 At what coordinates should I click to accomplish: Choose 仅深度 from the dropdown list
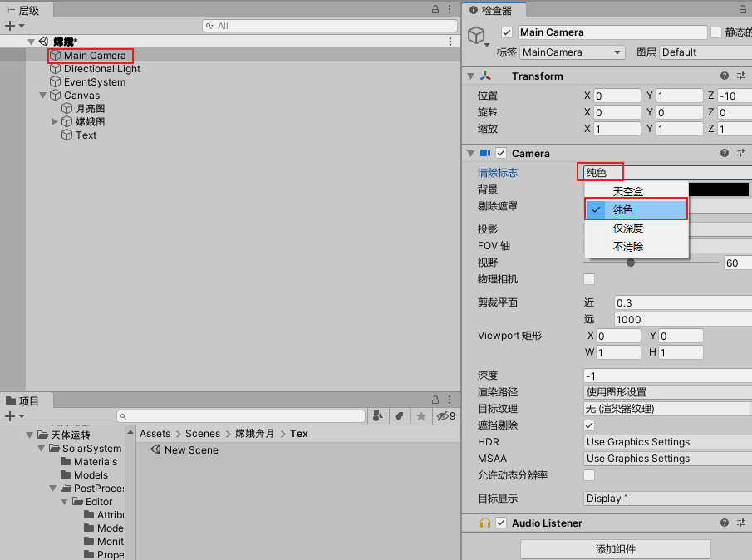coord(636,228)
